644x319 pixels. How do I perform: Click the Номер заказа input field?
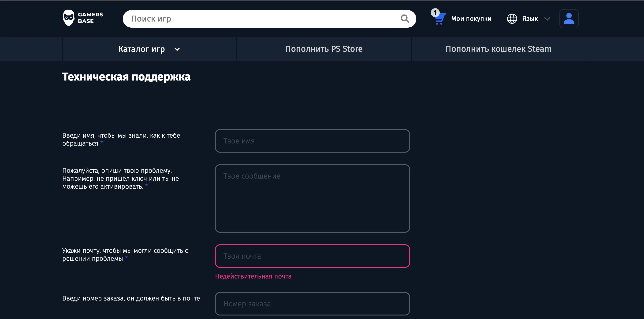[312, 304]
